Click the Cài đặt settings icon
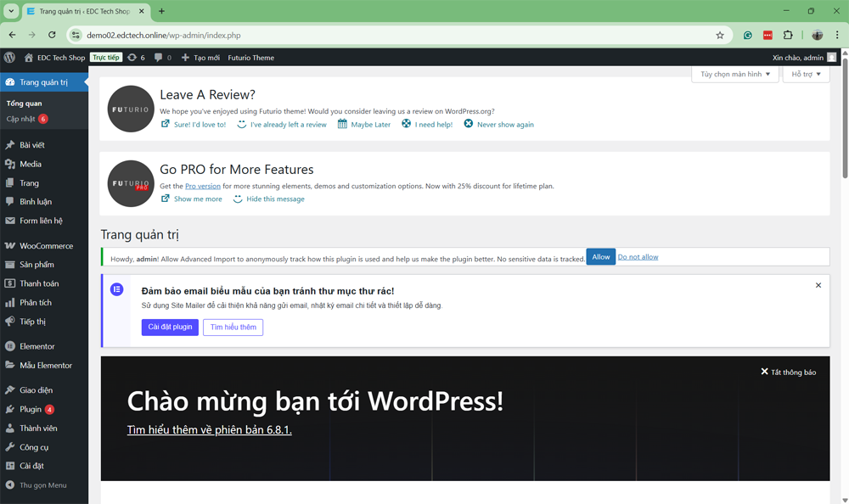This screenshot has width=849, height=504. coord(9,466)
